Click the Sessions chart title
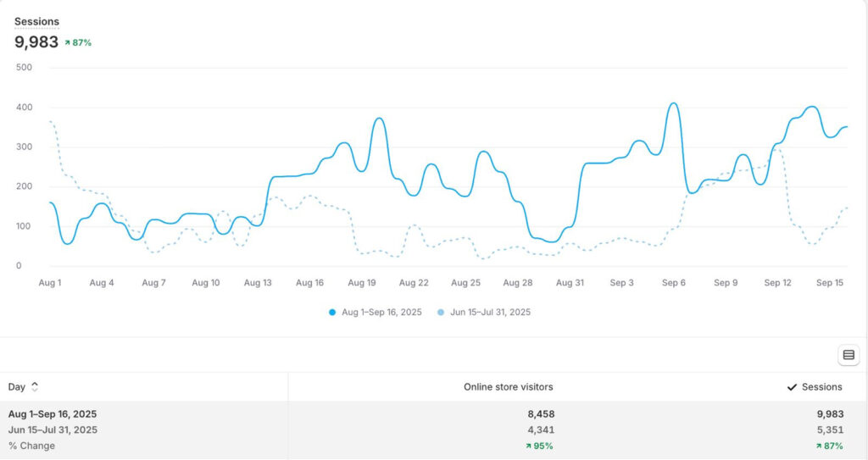Screen dimensions: 868x460 [x=36, y=21]
